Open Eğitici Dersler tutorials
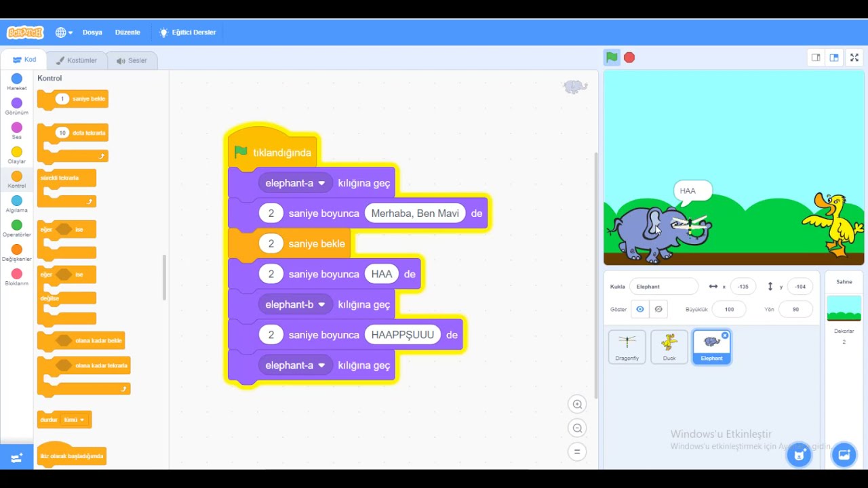Viewport: 868px width, 488px height. 187,33
